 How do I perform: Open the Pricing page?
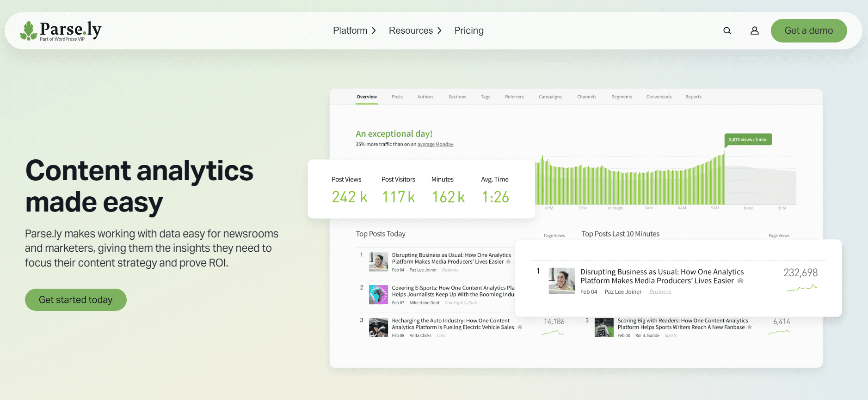click(x=469, y=31)
